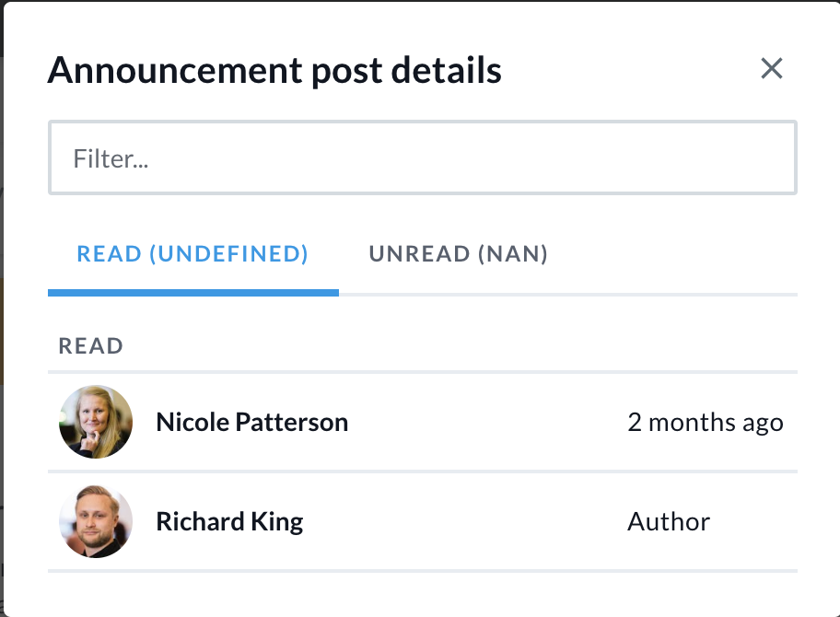Open Nicole Patterson's name link

(251, 423)
